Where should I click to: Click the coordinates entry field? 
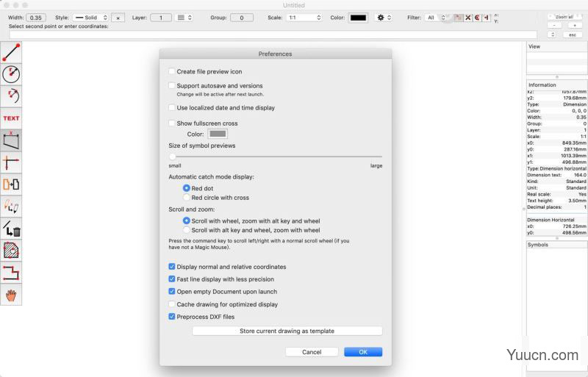(273, 35)
